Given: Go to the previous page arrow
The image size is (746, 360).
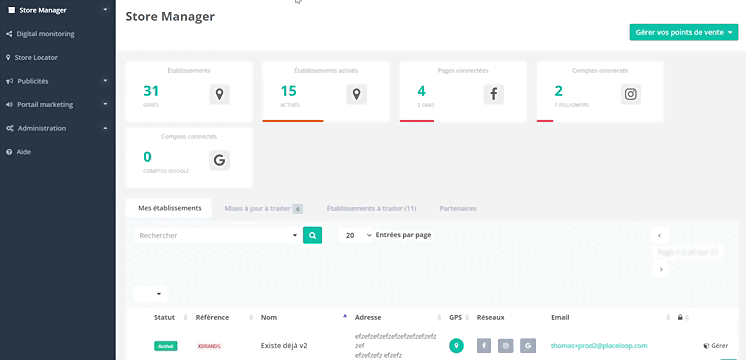Looking at the screenshot, I should point(660,235).
